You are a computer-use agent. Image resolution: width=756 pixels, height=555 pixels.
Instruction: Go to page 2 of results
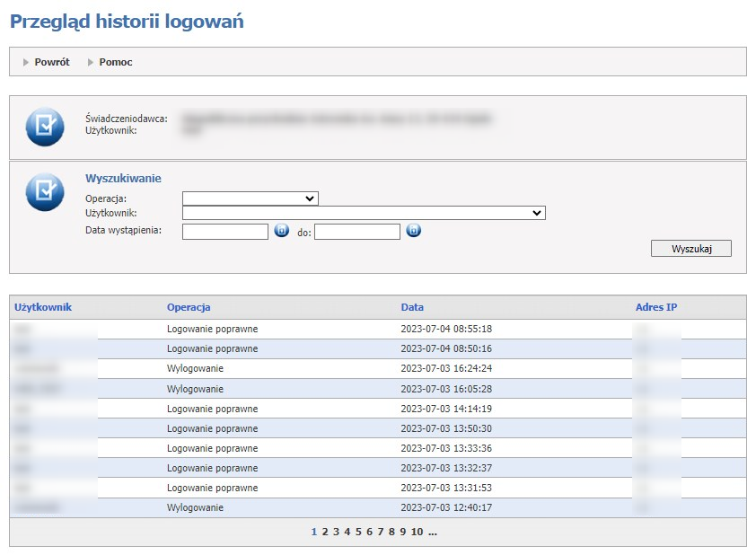coord(325,532)
